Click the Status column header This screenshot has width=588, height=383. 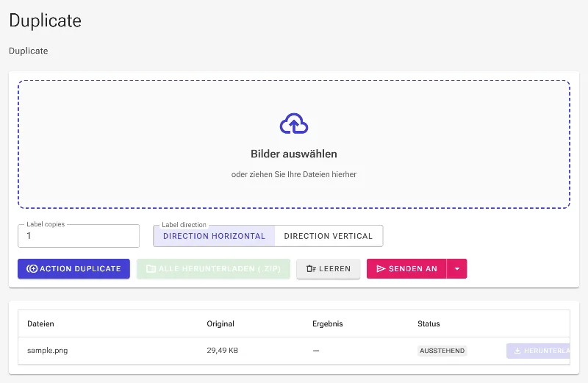(x=429, y=323)
